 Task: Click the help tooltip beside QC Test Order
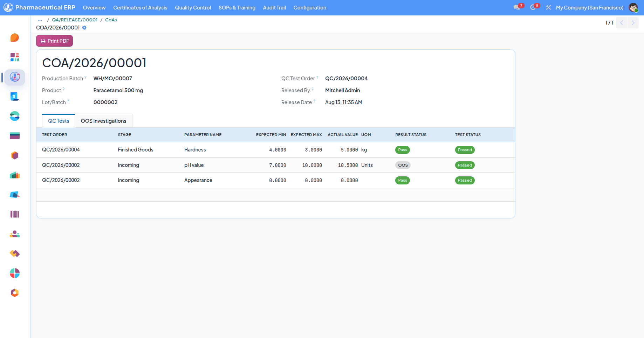click(317, 77)
